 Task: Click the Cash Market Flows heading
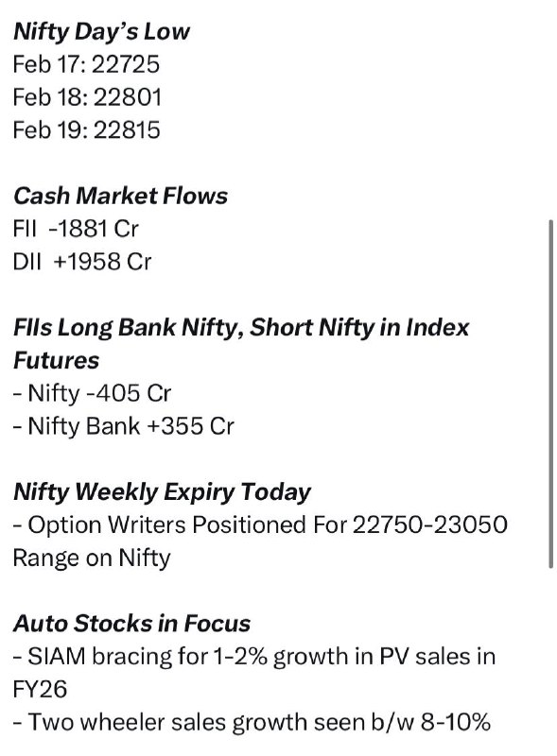(120, 196)
